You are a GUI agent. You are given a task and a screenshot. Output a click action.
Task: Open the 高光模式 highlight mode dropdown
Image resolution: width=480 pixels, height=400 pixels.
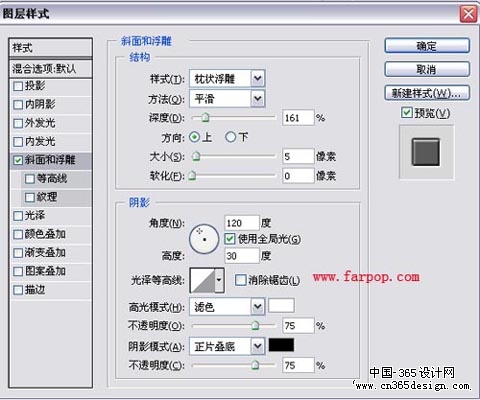tap(227, 306)
